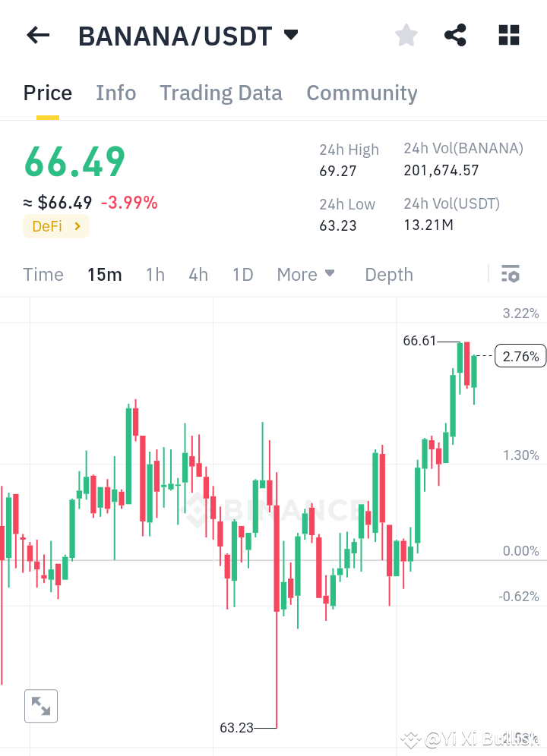Open the grid layout icon top right
This screenshot has height=756, width=547.
(508, 35)
